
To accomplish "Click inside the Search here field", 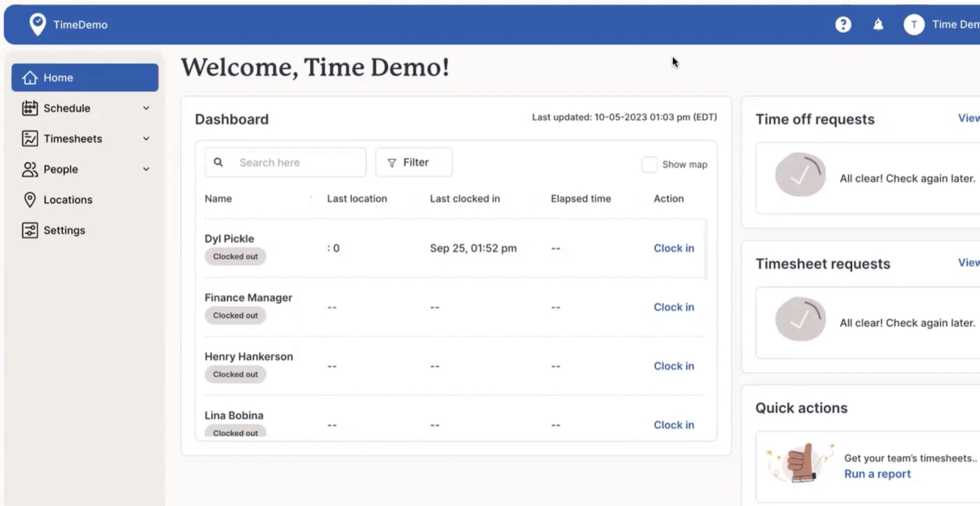I will tap(292, 162).
